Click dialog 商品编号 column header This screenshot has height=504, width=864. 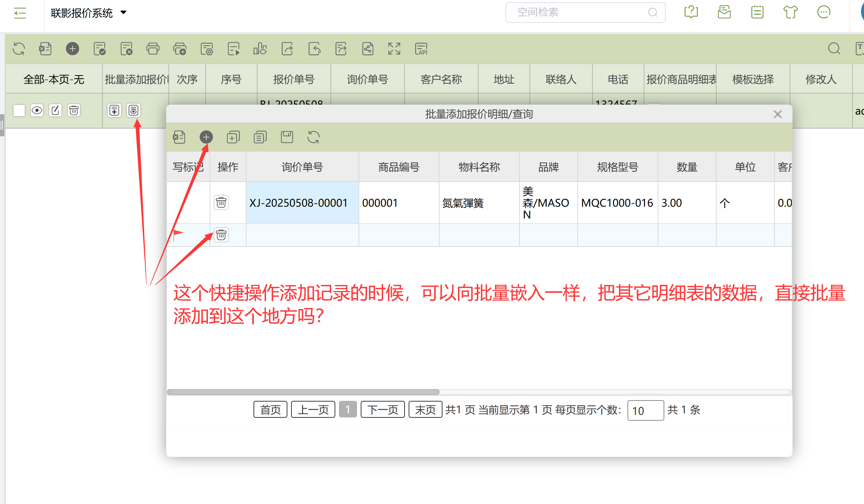tap(399, 167)
